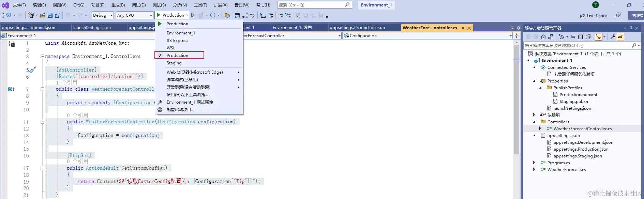This screenshot has height=199, width=644.
Task: Select IIS Express from the profile menu
Action: 198,41
